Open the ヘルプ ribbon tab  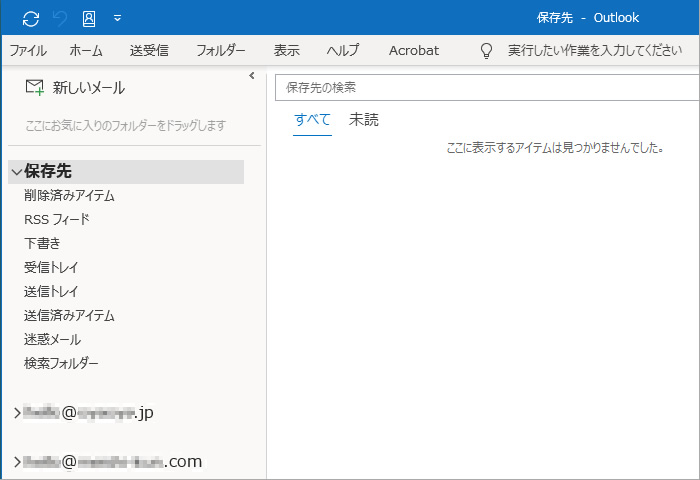pos(343,50)
